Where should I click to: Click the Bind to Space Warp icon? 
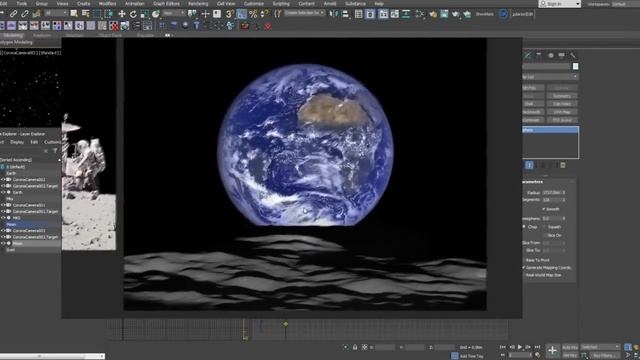[x=36, y=14]
